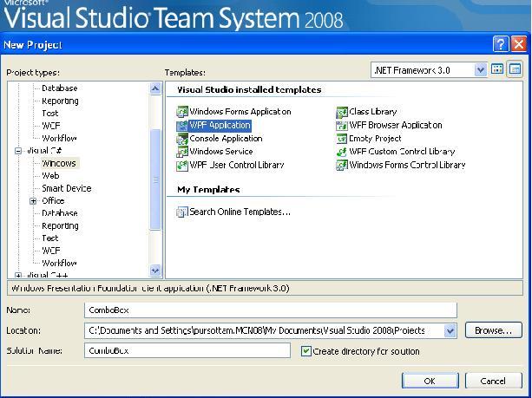Click the Solution Name input field
Viewport: 532px width, 398px height.
[187, 350]
